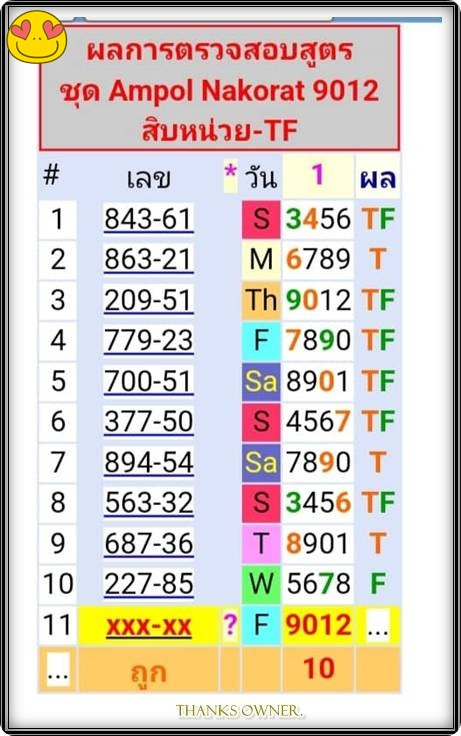Select the 209-51 underlined number
461x736 pixels.
(148, 300)
